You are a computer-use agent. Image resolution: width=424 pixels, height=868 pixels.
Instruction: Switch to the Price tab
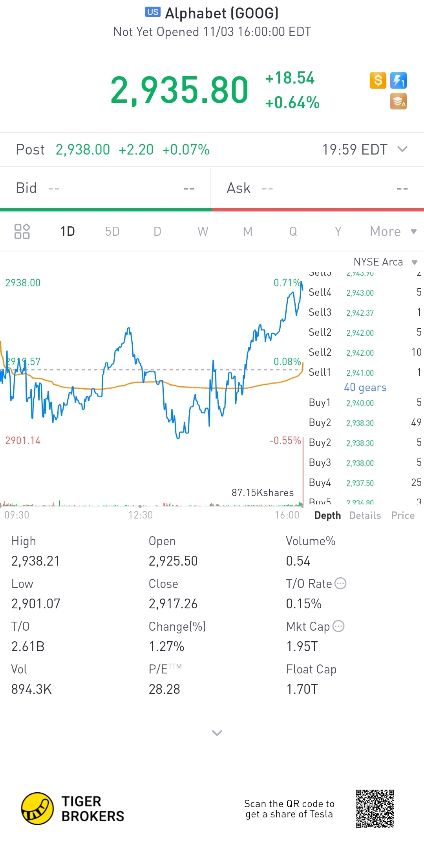(x=403, y=515)
